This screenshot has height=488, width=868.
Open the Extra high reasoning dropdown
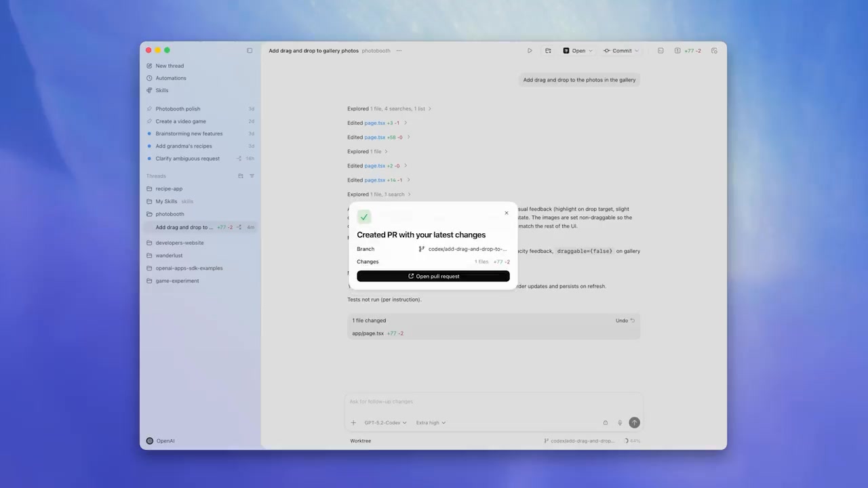coord(431,423)
